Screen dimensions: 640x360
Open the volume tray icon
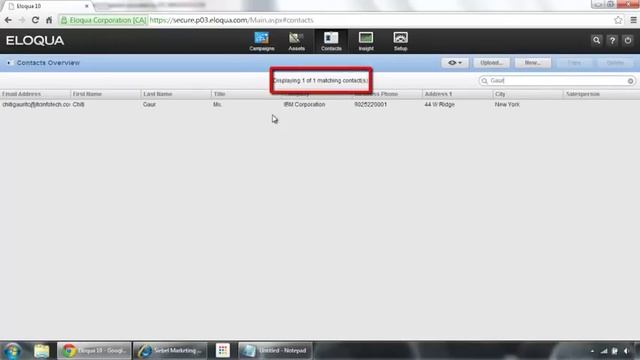coord(626,351)
